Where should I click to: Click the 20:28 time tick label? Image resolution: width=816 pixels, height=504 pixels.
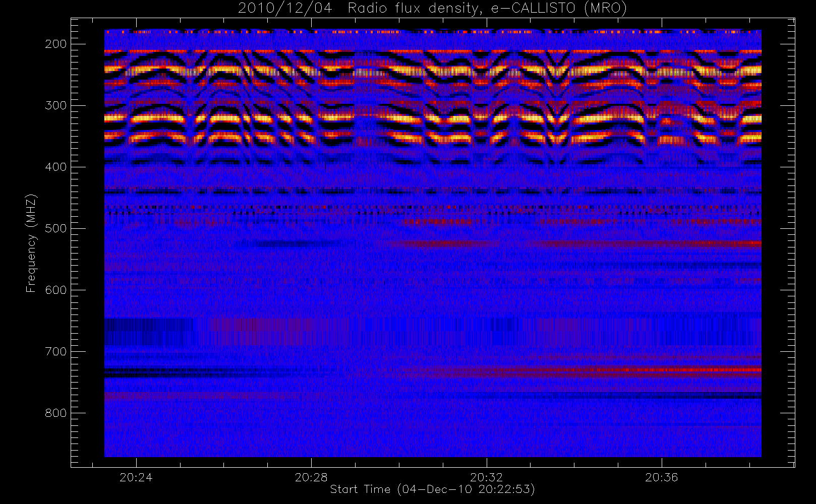coord(311,477)
